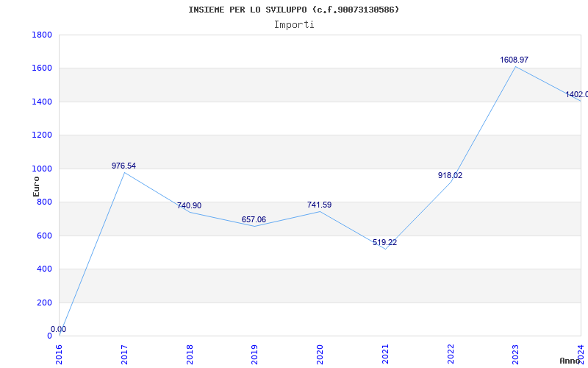This screenshot has width=588, height=368.
Task: Click the 800 y-axis tick label
Action: click(44, 202)
